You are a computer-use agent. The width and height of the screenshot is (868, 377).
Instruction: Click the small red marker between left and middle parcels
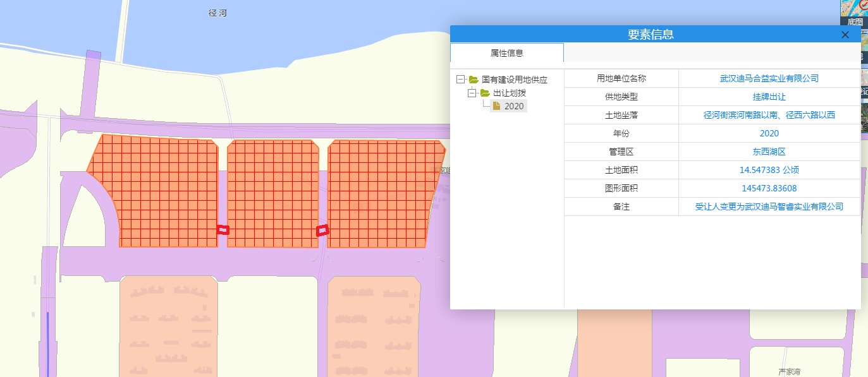tap(223, 230)
